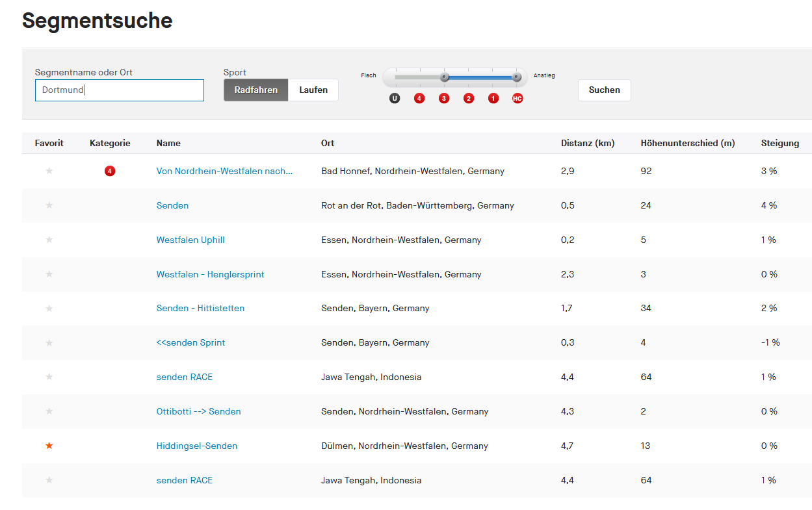The height and width of the screenshot is (510, 812).
Task: Click the red category 2 climb icon
Action: [469, 99]
